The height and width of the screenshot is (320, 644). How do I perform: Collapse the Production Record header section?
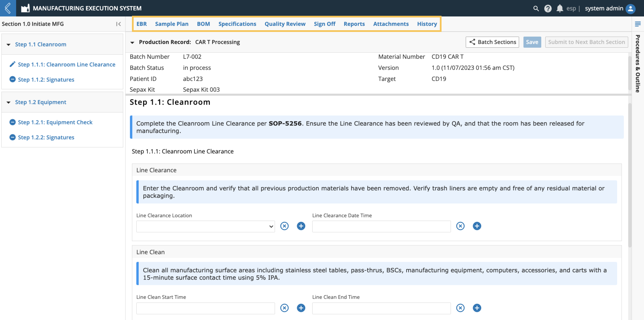tap(132, 42)
